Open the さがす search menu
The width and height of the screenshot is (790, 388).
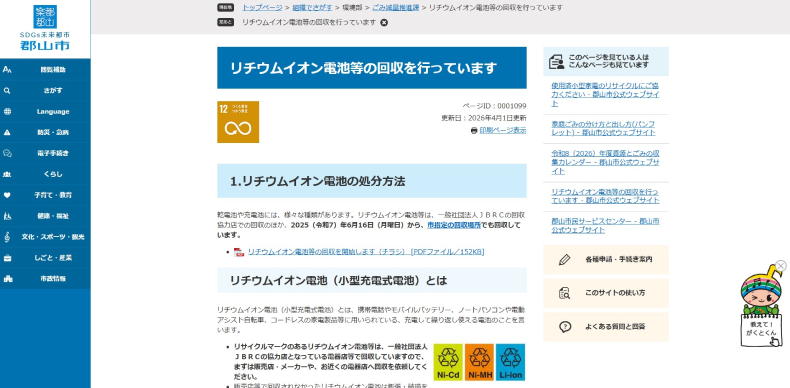pos(45,91)
